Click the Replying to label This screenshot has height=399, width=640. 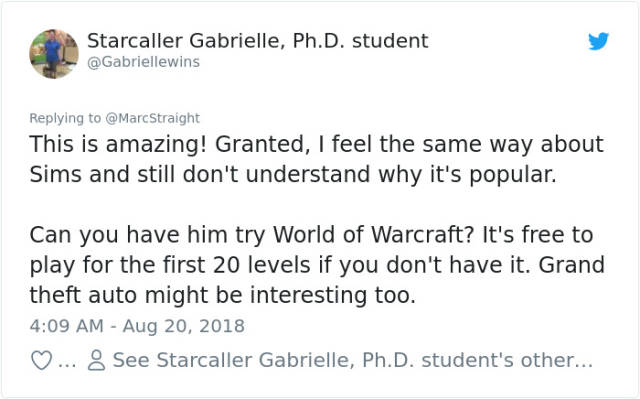pyautogui.click(x=65, y=118)
